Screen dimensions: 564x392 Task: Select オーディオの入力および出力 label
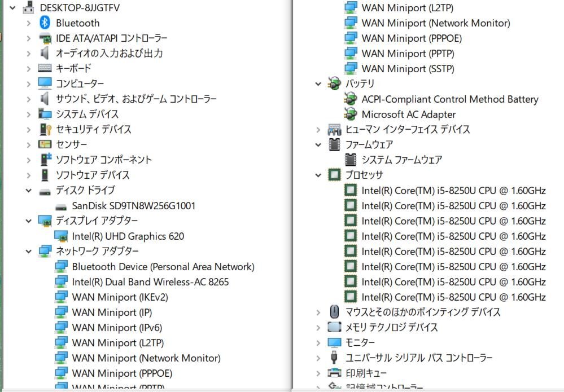[110, 53]
